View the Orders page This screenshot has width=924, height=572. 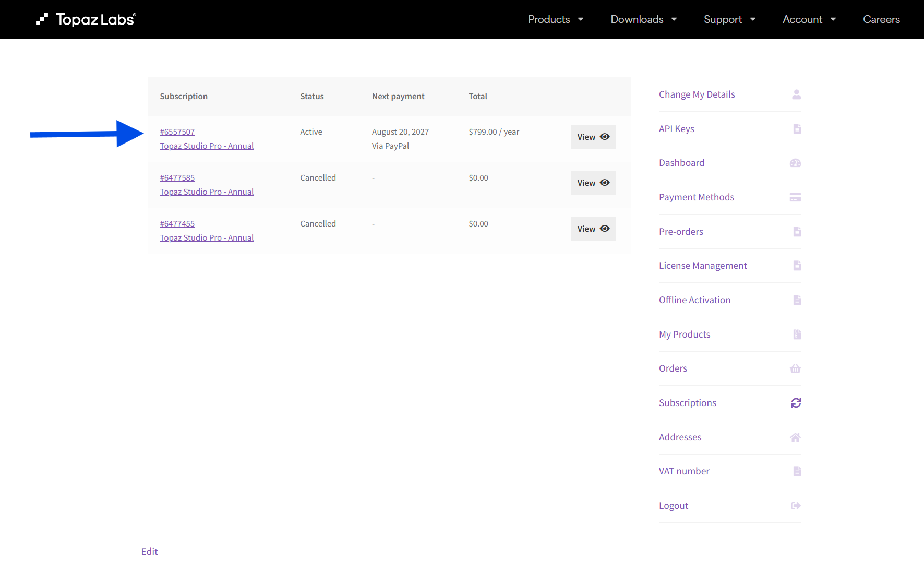(x=673, y=368)
